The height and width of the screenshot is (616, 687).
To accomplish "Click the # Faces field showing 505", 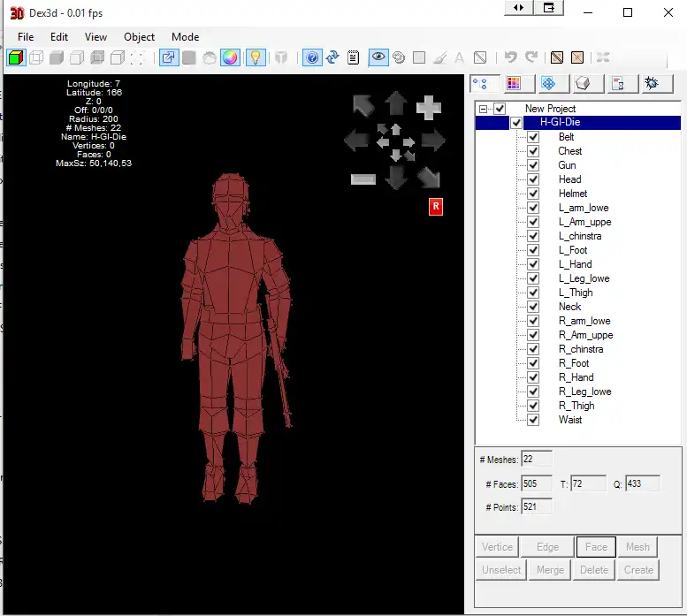I will click(x=537, y=483).
